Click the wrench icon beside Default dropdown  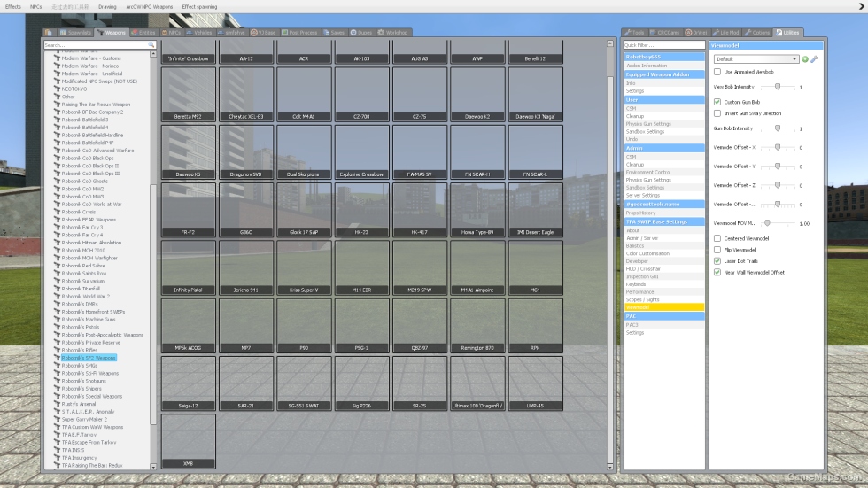click(x=814, y=59)
